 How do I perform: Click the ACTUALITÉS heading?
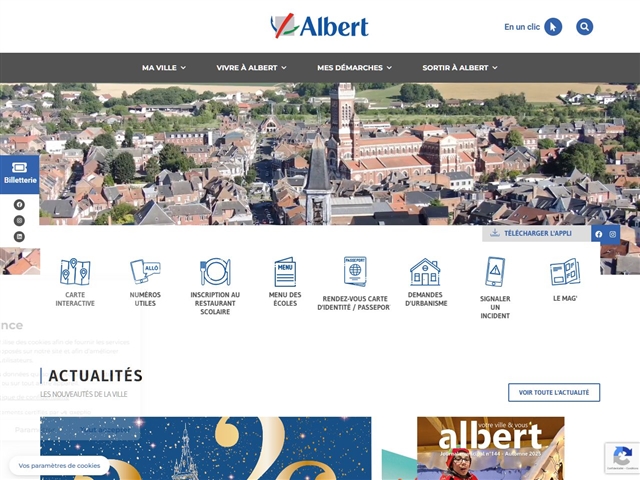coord(96,376)
